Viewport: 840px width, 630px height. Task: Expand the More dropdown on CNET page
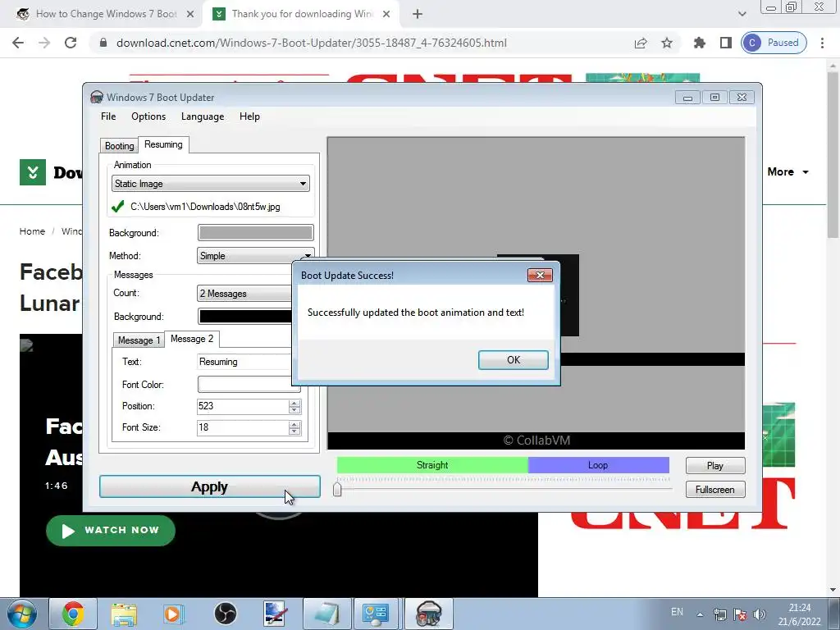coord(787,172)
